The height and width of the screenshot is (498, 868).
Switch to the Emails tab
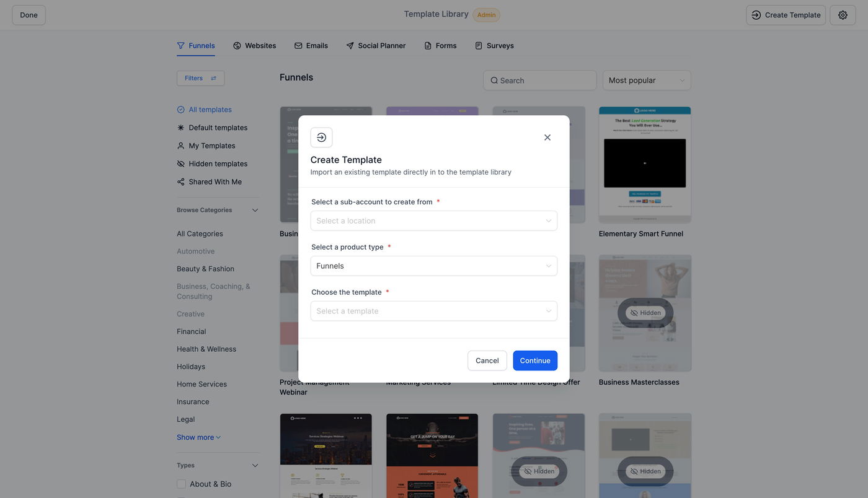311,46
